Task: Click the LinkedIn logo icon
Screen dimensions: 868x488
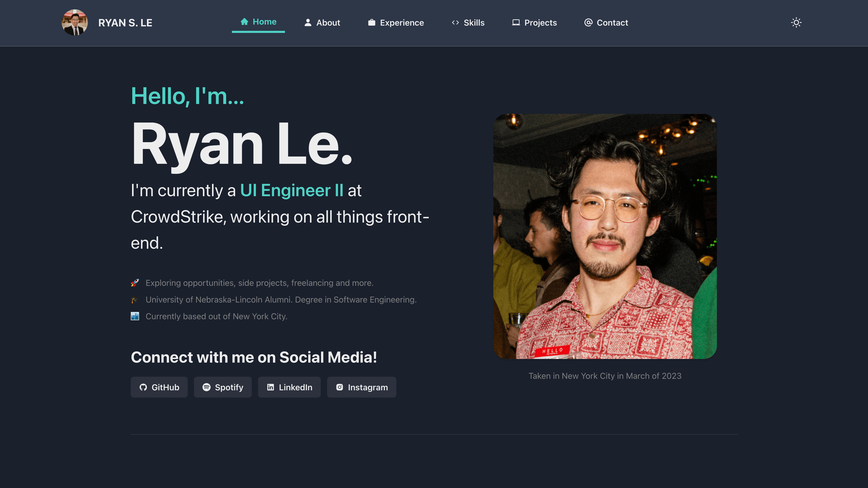Action: 271,387
